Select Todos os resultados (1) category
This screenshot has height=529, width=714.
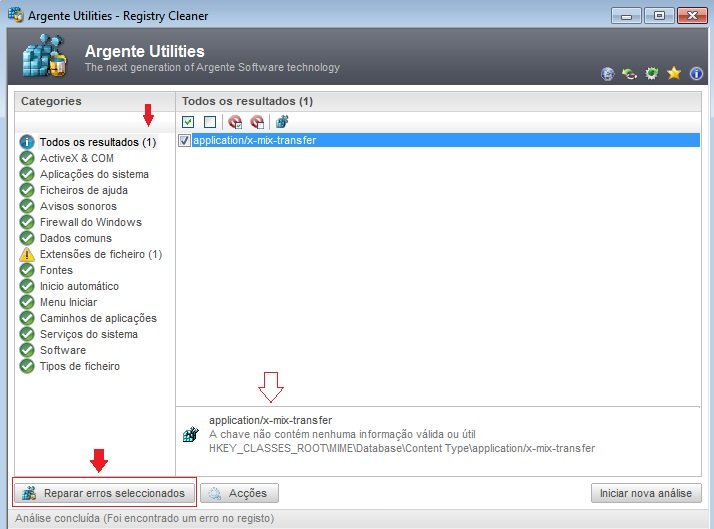coord(97,142)
